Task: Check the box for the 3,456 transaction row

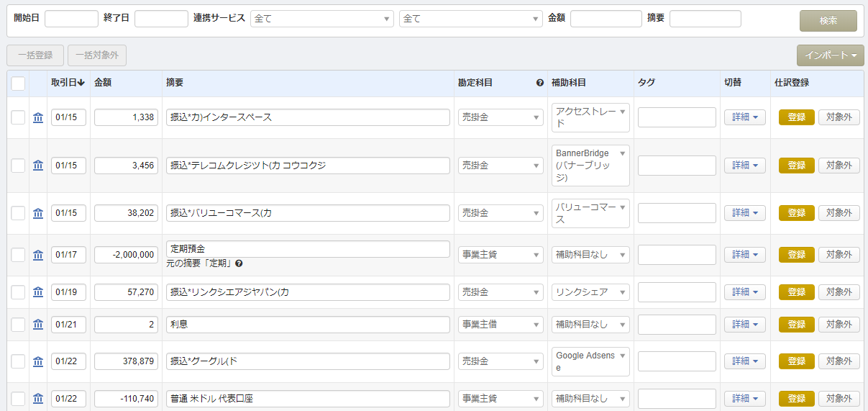Action: point(18,166)
